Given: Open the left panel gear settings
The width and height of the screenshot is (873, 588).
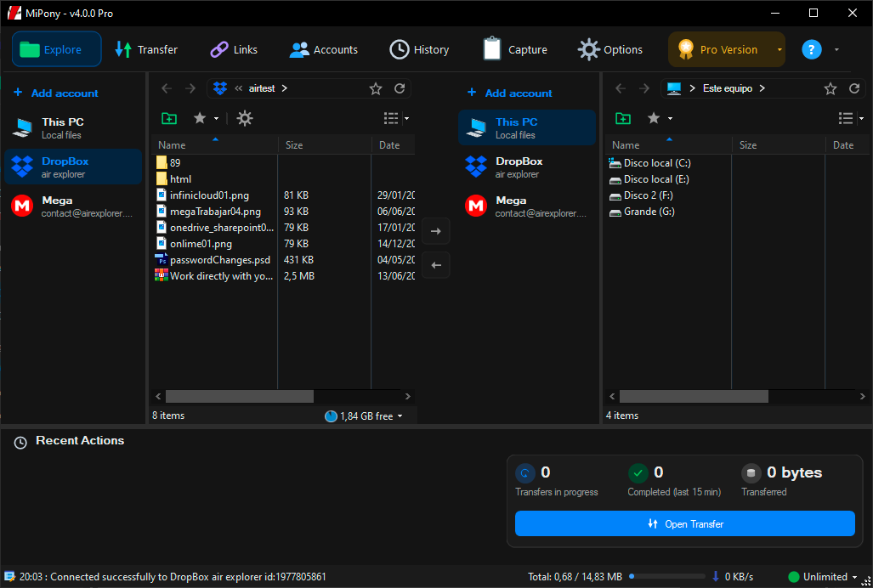Looking at the screenshot, I should [x=245, y=118].
